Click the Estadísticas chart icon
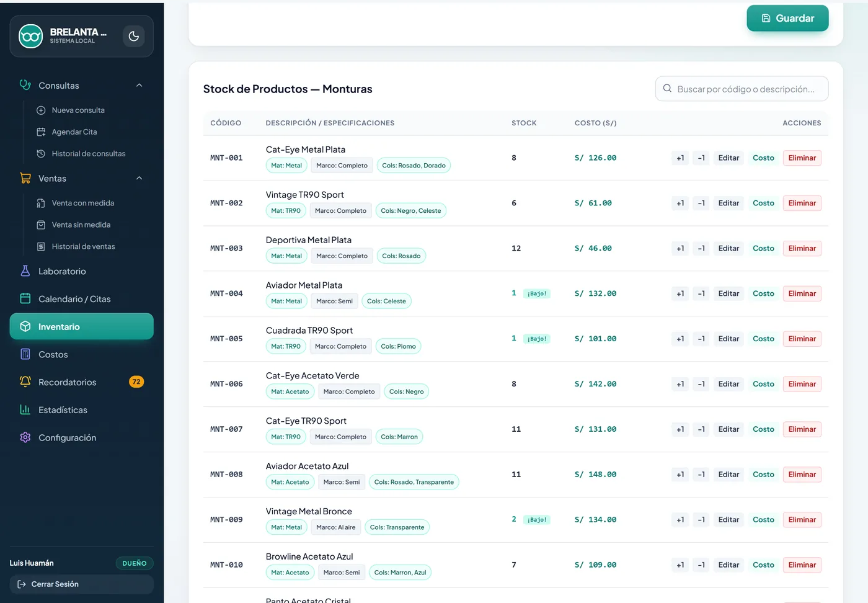Screen dimensions: 868x603 [25, 409]
